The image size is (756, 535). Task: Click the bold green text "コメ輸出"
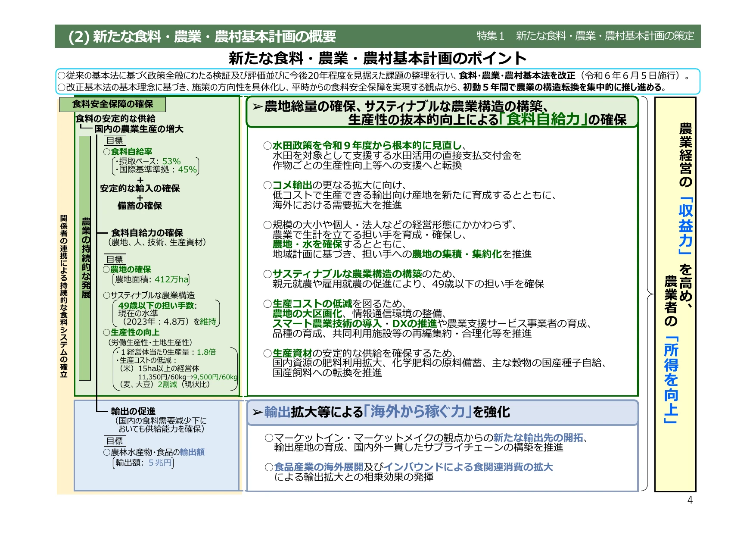pos(292,185)
